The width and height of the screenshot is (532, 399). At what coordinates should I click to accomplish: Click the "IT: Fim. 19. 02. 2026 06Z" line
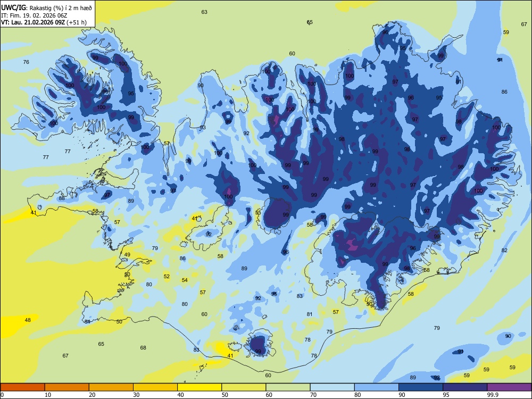33,15
